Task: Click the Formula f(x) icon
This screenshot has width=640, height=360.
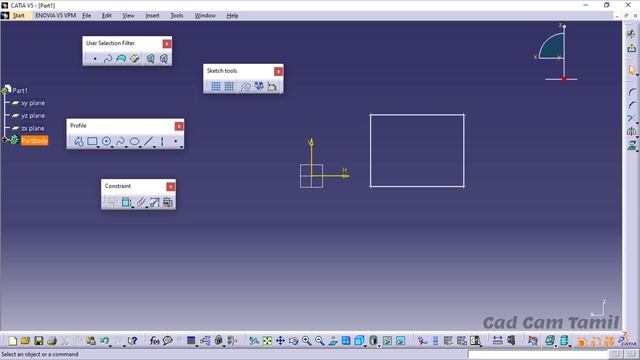Action: click(154, 341)
